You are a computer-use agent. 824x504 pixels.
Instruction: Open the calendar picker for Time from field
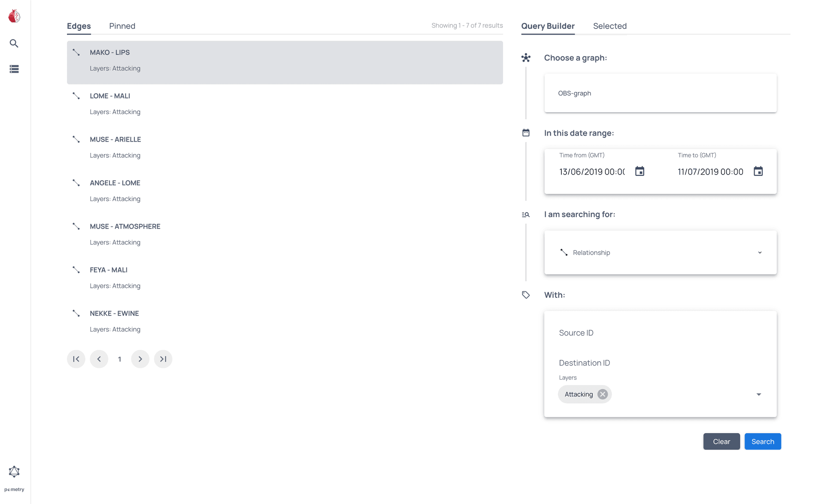[639, 171]
